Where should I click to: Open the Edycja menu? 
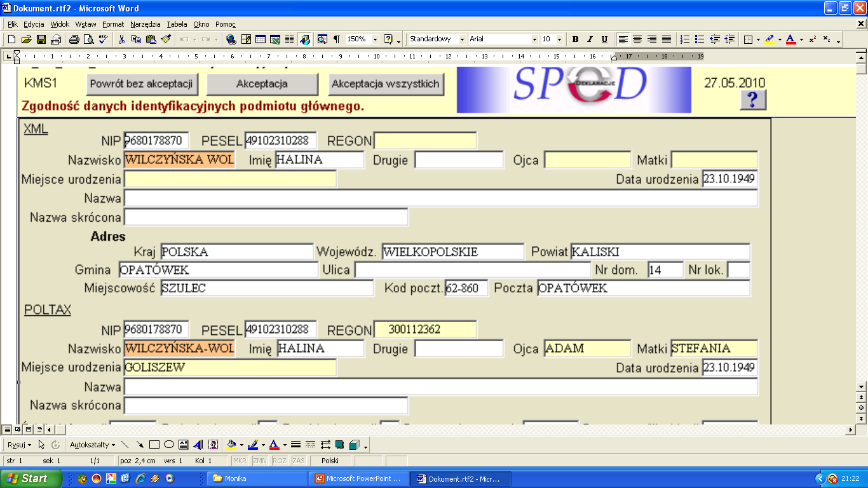pyautogui.click(x=34, y=24)
